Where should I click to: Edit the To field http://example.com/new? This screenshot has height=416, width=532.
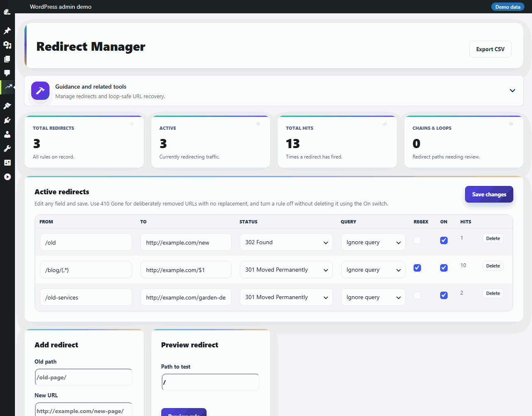[186, 242]
